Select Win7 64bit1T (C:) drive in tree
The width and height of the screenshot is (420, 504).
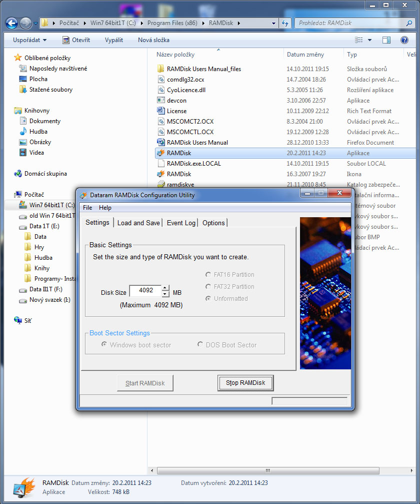46,205
